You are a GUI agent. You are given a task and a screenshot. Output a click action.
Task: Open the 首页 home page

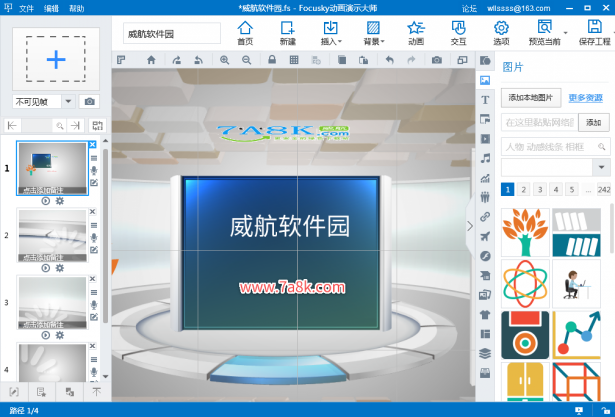tap(245, 33)
